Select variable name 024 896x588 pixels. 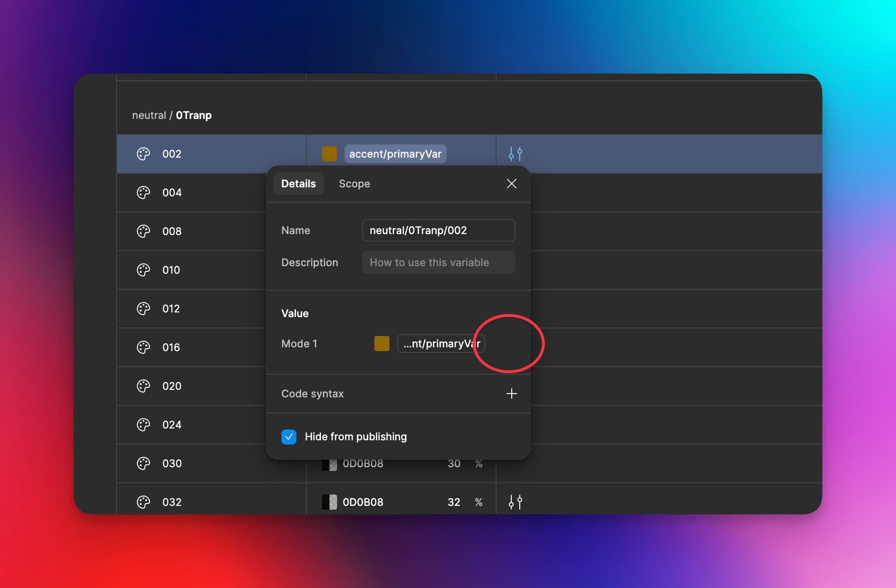[x=172, y=425]
